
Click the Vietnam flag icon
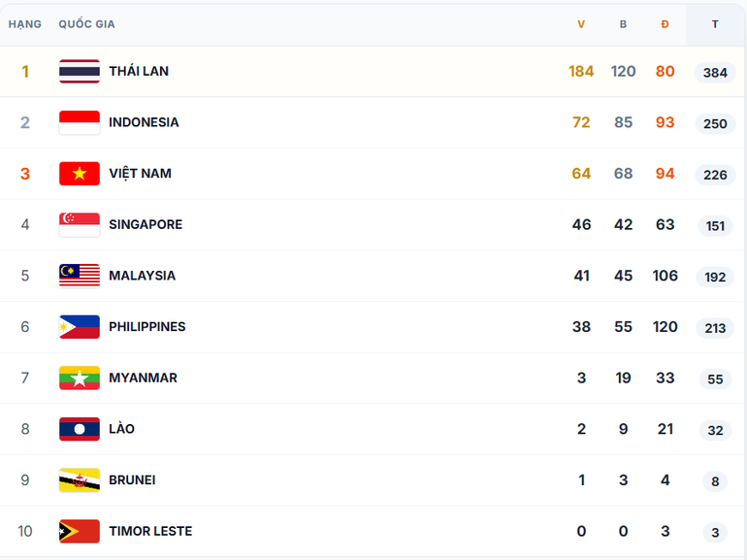pyautogui.click(x=79, y=174)
